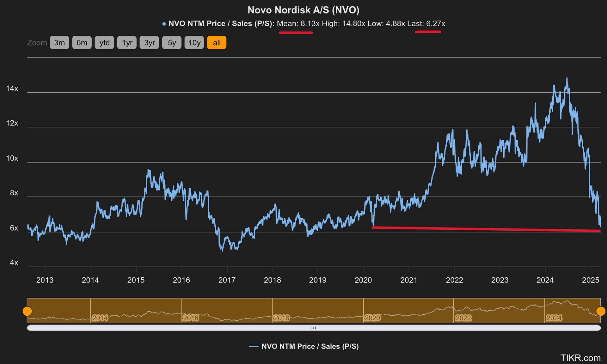This screenshot has height=364, width=607.
Task: Select the 3m zoom range
Action: pos(59,43)
